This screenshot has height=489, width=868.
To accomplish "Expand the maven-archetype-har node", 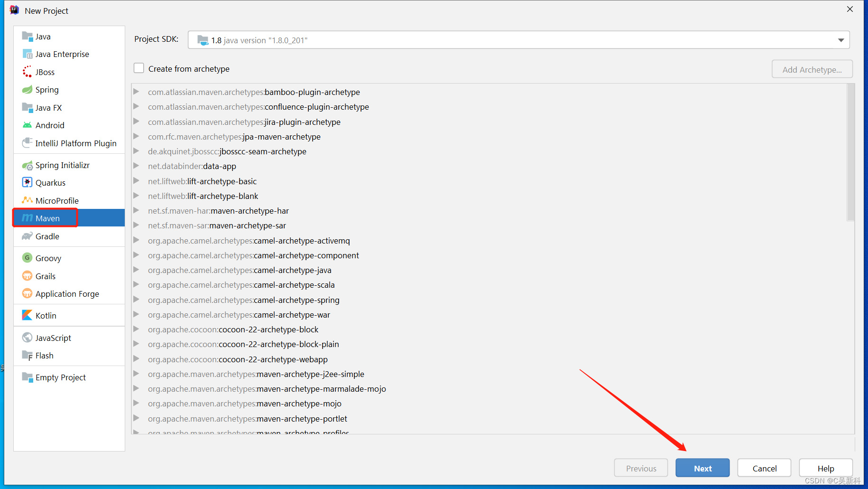I will (x=136, y=210).
